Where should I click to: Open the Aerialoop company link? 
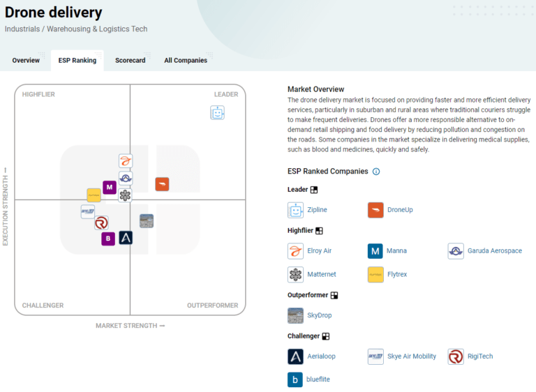[321, 356]
